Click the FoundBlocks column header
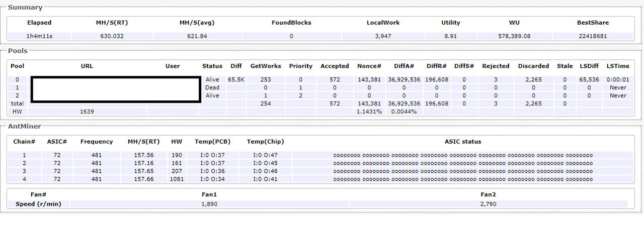The width and height of the screenshot is (644, 230). 291,23
